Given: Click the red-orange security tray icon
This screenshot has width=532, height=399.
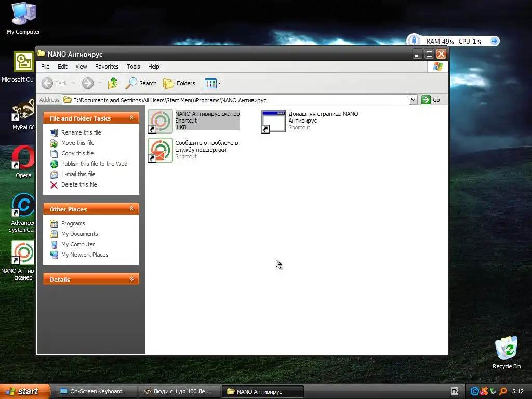Looking at the screenshot, I should [x=484, y=391].
